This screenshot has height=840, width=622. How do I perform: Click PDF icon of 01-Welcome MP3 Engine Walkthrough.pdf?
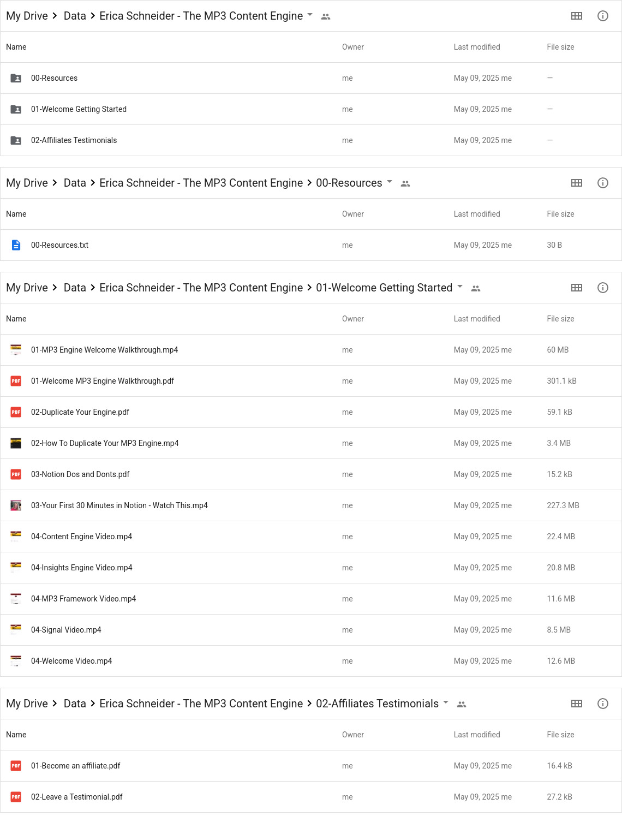(x=16, y=381)
